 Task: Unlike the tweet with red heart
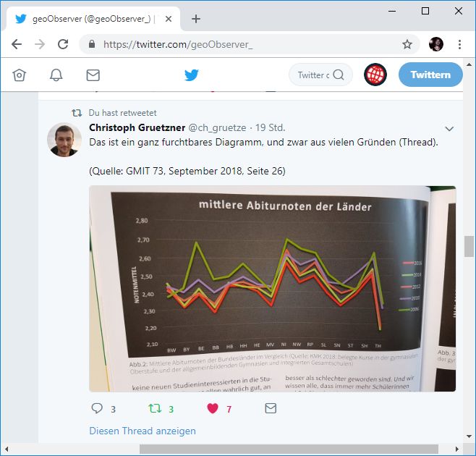tap(213, 408)
